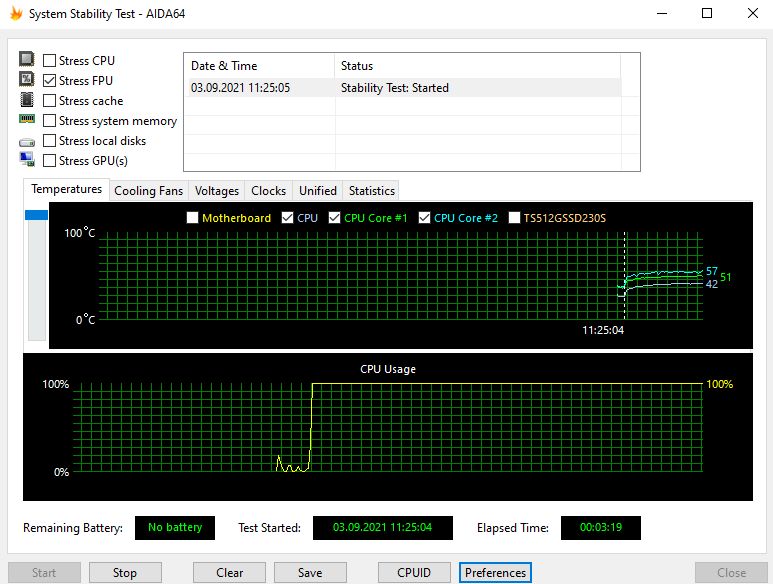
Task: Click the AIDA64 flame icon in title bar
Action: 15,14
